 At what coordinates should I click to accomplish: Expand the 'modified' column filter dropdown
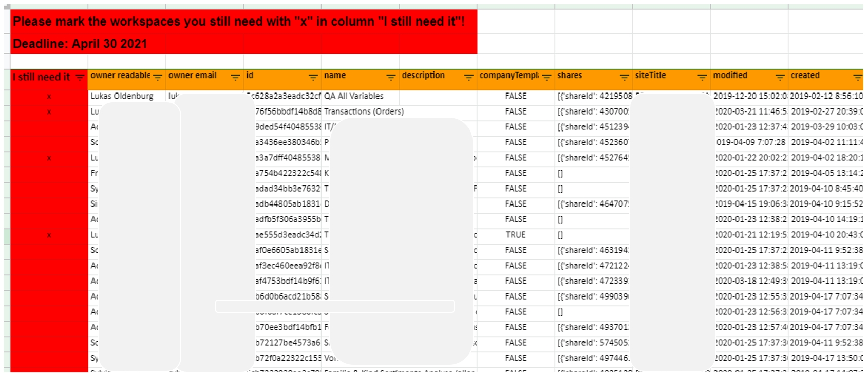coord(780,78)
